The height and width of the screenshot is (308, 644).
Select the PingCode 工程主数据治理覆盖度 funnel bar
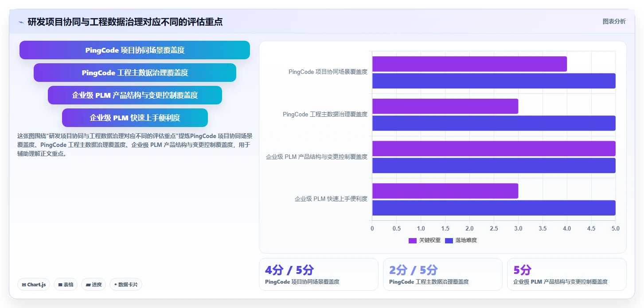pyautogui.click(x=135, y=73)
